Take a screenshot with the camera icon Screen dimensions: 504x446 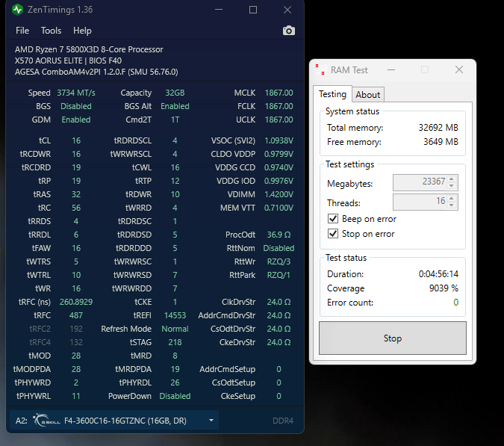tap(289, 31)
